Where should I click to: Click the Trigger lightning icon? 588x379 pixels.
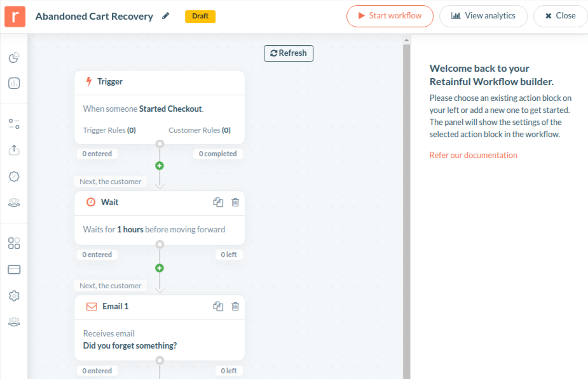pos(89,82)
